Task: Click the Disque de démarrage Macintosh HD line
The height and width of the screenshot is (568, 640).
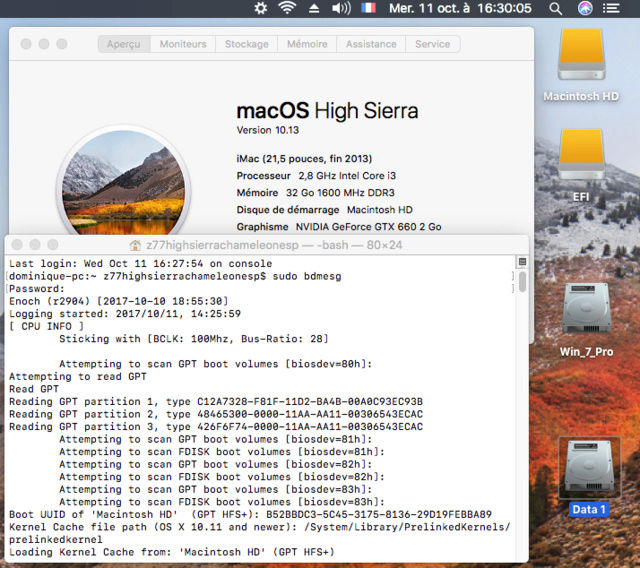Action: [x=324, y=210]
